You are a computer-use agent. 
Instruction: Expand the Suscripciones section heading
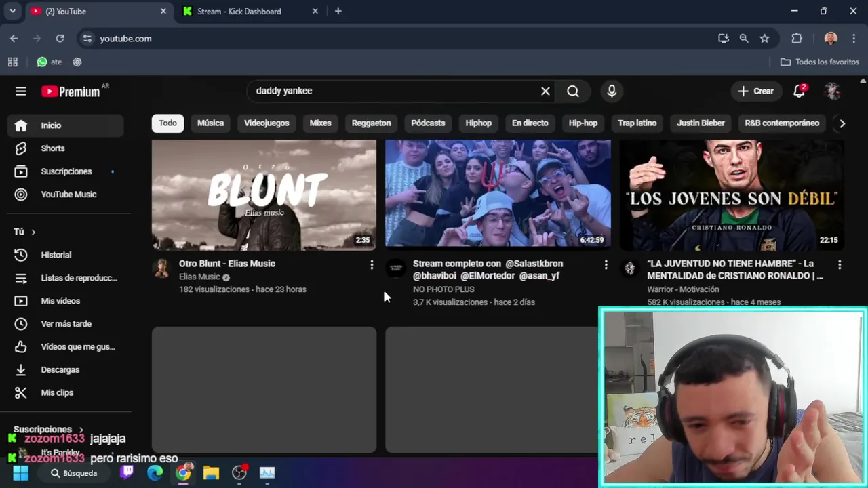pyautogui.click(x=48, y=429)
